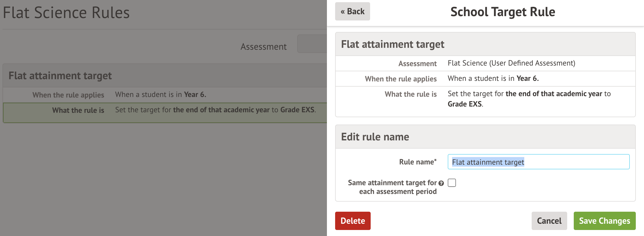The height and width of the screenshot is (236, 644).
Task: Go back using the Back button
Action: click(352, 11)
